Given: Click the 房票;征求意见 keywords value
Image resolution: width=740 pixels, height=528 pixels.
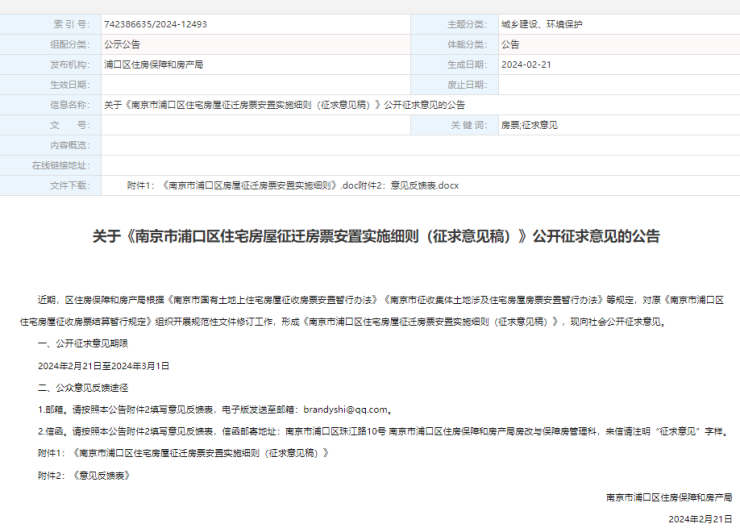Looking at the screenshot, I should pyautogui.click(x=529, y=125).
